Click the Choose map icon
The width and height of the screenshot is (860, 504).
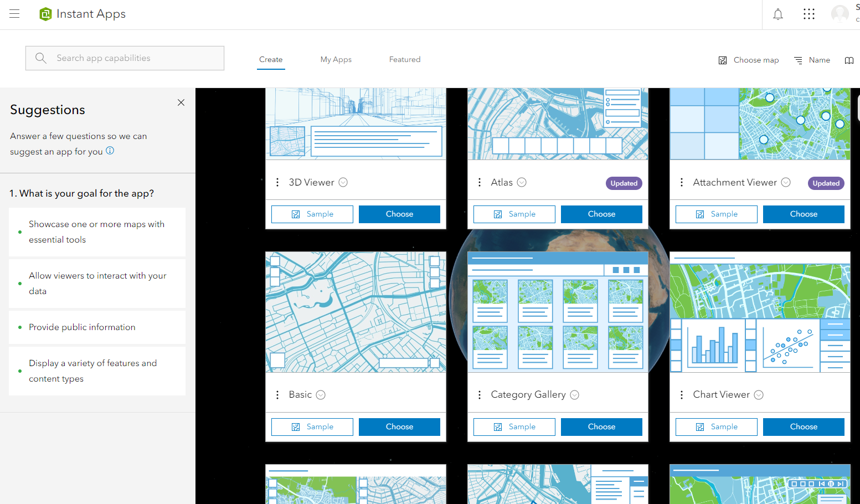pos(723,60)
